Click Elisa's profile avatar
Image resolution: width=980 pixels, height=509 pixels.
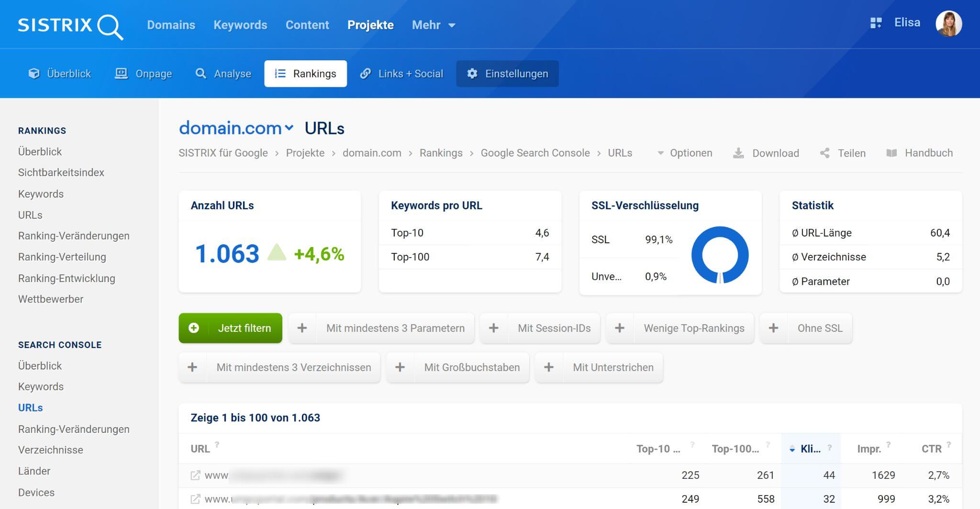coord(948,24)
